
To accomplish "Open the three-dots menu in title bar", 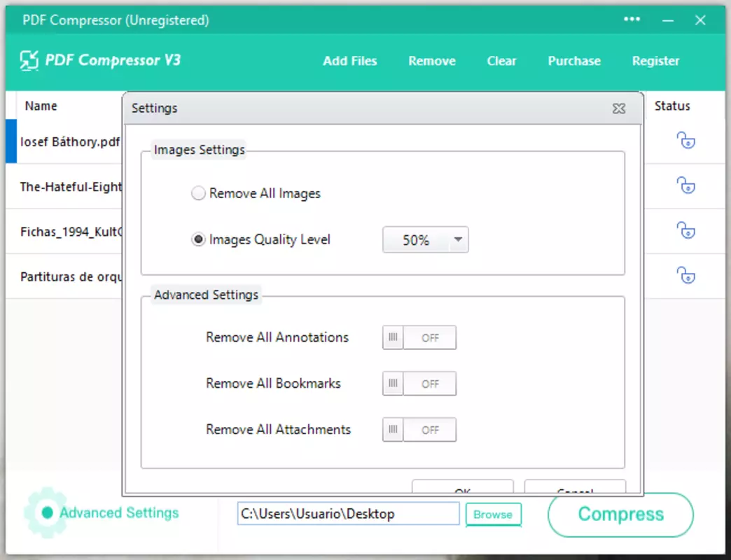I will point(632,20).
